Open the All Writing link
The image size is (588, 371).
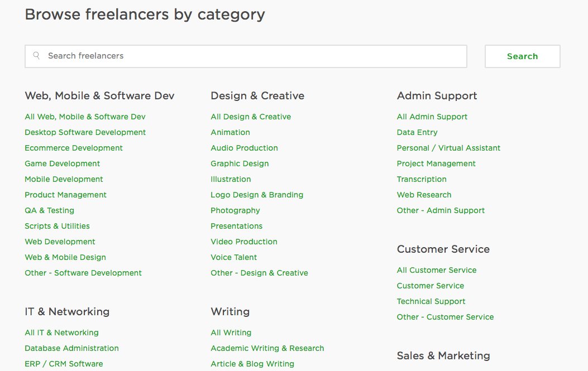click(x=231, y=333)
